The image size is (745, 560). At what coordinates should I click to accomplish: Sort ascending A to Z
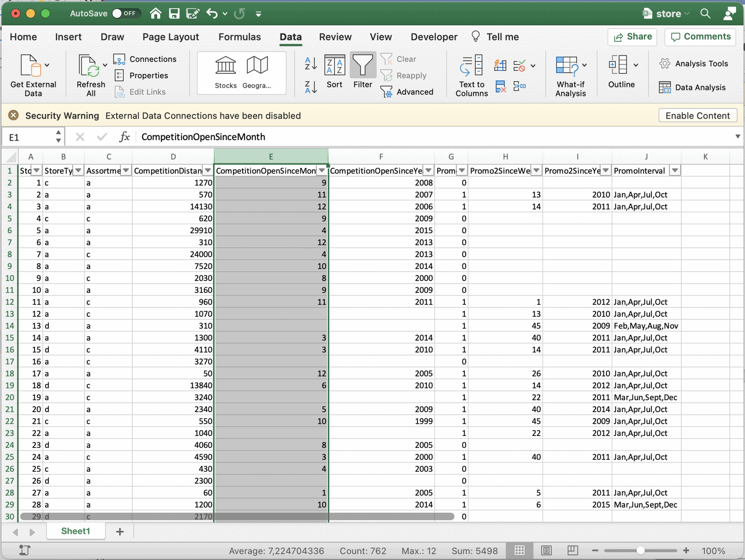311,64
